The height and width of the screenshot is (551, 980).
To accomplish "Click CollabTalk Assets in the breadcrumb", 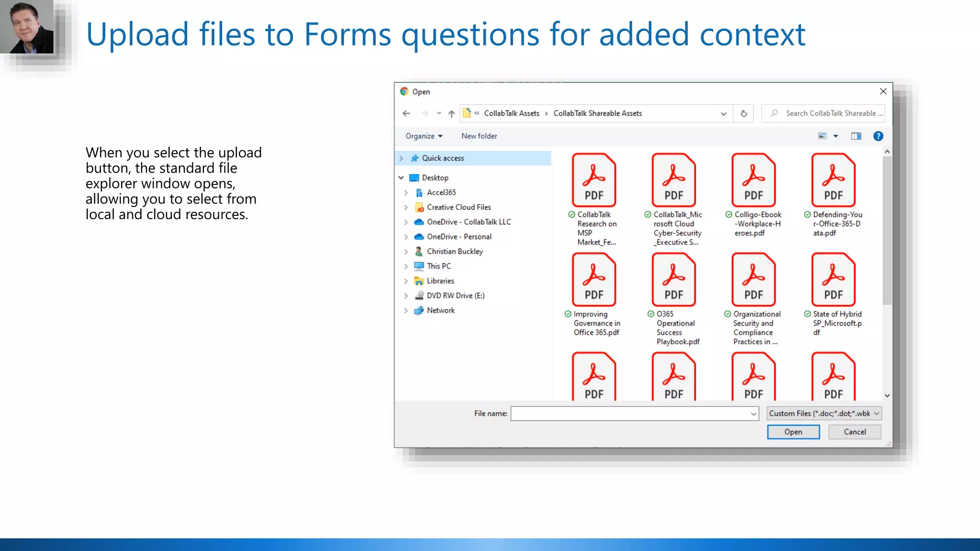I will [x=512, y=113].
